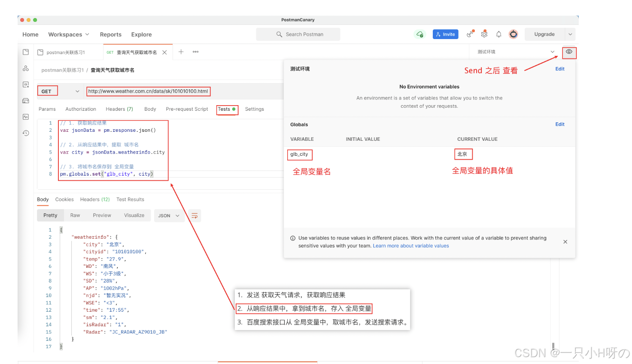Select the 北京 current value cell
This screenshot has height=364, width=632.
462,154
